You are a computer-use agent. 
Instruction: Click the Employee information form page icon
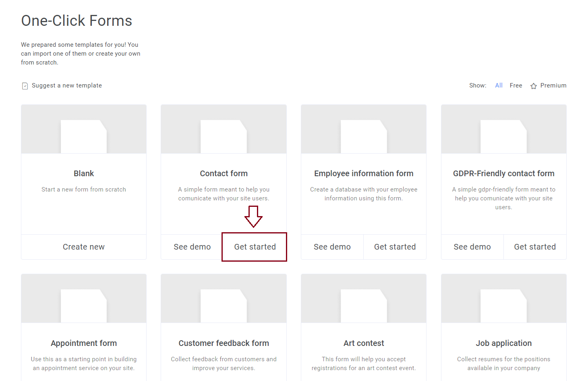pyautogui.click(x=364, y=136)
